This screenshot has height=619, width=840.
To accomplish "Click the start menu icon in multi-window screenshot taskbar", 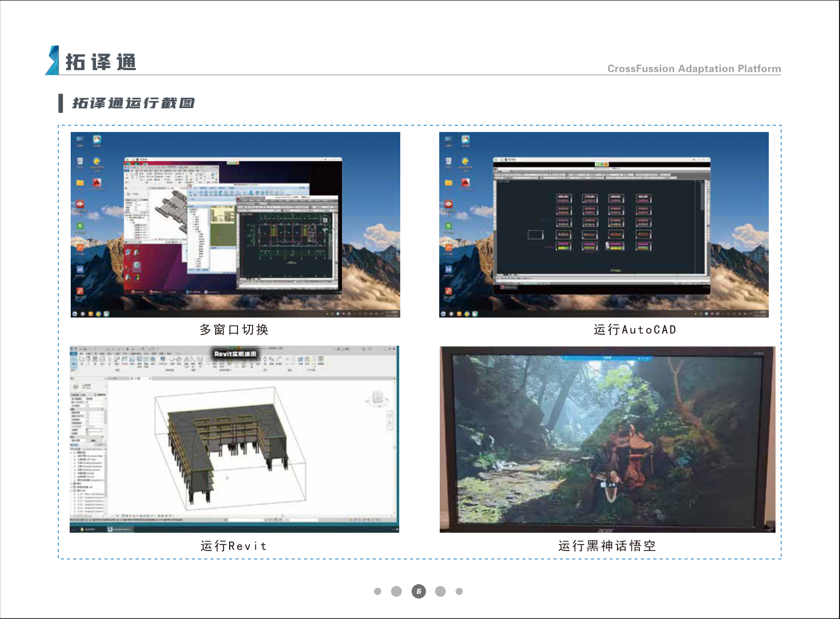I will click(x=75, y=314).
